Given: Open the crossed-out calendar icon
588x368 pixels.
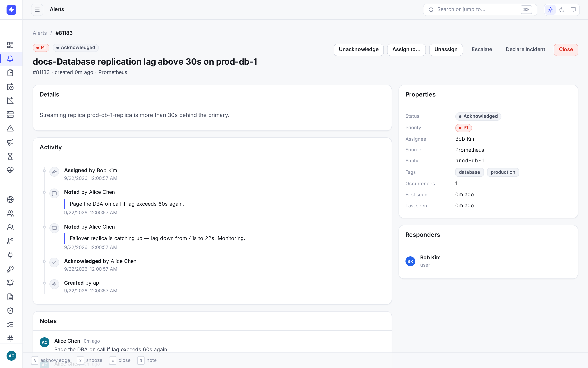Looking at the screenshot, I should pos(10,101).
